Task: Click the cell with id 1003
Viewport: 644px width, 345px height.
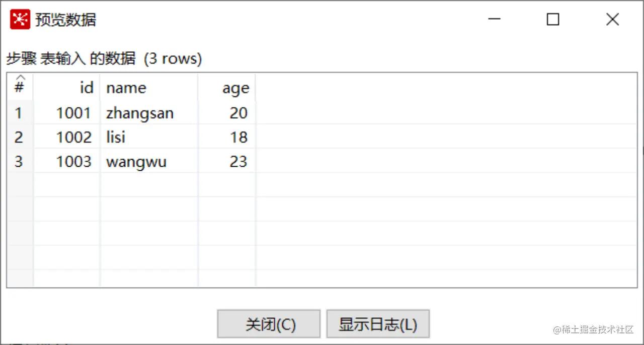Action: pyautogui.click(x=73, y=162)
